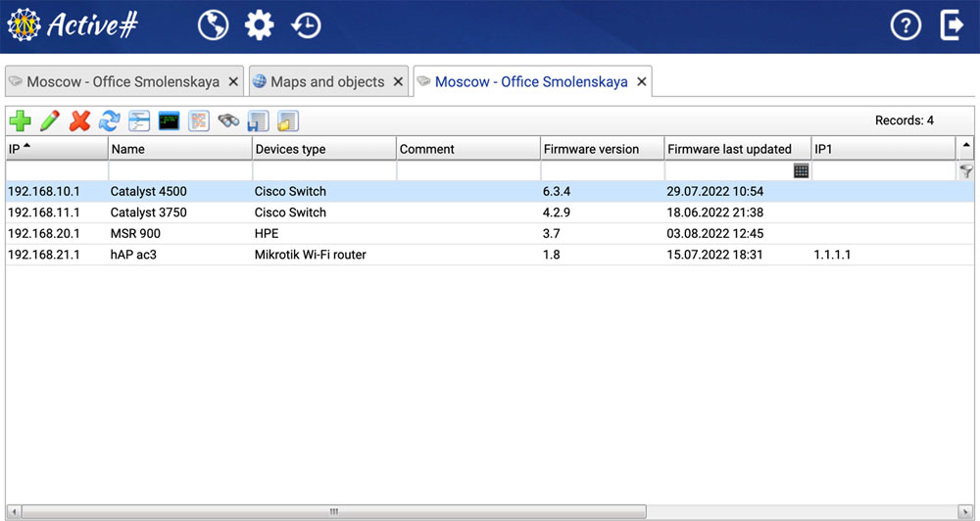This screenshot has width=980, height=521.
Task: Switch to first Moscow - Office Smolenskaya tab
Action: click(122, 82)
